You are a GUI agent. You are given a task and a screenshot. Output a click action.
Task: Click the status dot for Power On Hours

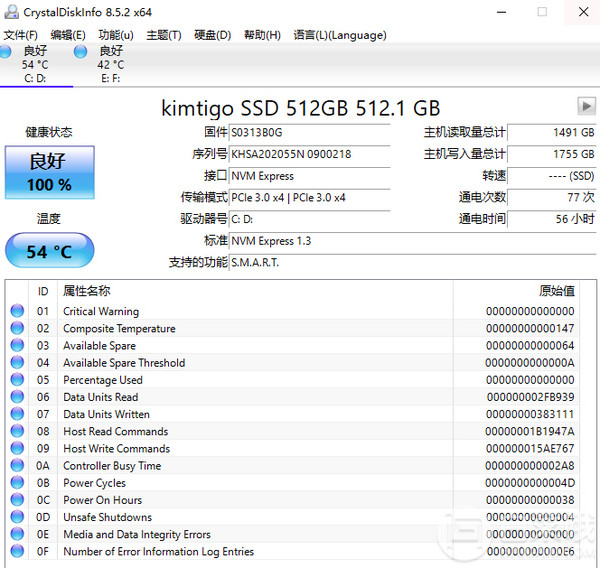click(17, 499)
